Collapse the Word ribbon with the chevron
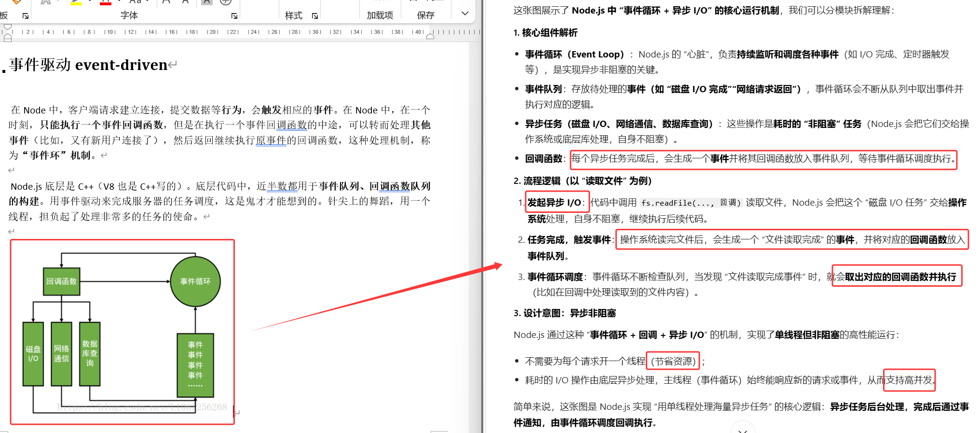 (x=465, y=14)
